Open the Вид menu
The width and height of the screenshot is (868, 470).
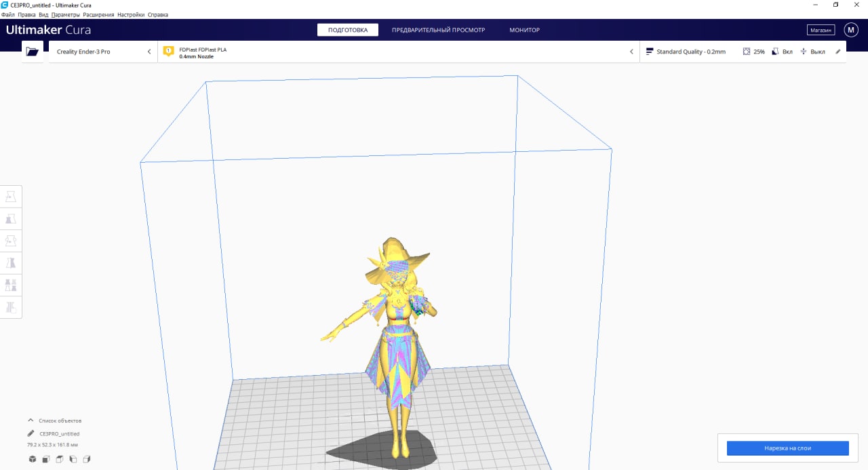click(x=43, y=14)
